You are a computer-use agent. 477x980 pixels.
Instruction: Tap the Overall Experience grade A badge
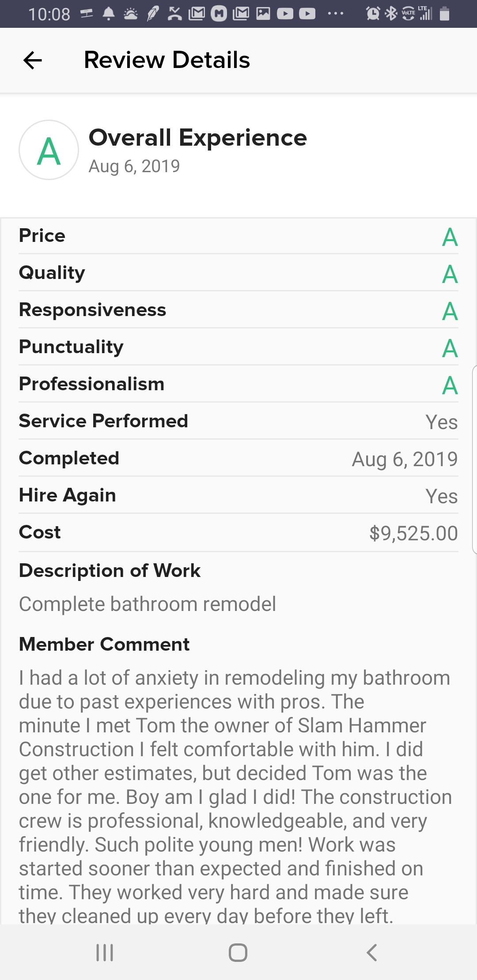click(x=49, y=150)
